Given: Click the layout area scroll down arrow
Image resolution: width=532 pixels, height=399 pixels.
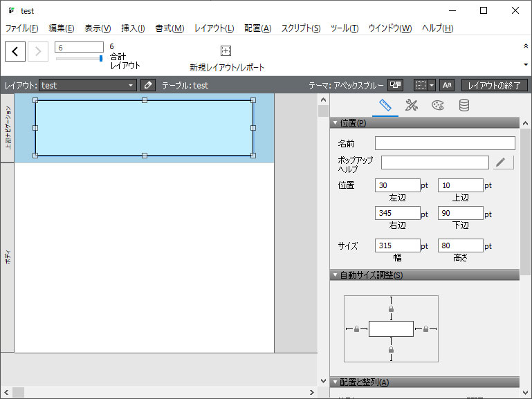Looking at the screenshot, I should coord(323,381).
